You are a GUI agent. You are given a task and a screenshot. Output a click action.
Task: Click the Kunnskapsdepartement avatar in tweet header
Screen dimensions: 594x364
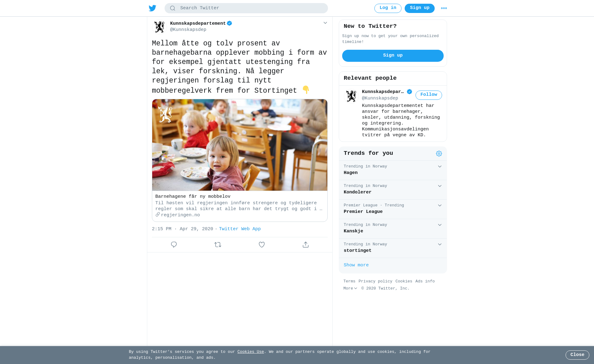coord(160,27)
